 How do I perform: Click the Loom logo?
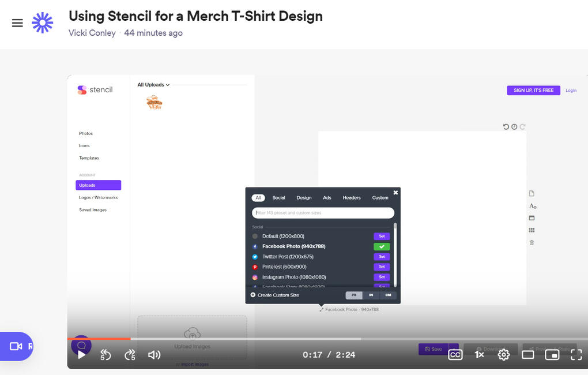pyautogui.click(x=42, y=23)
